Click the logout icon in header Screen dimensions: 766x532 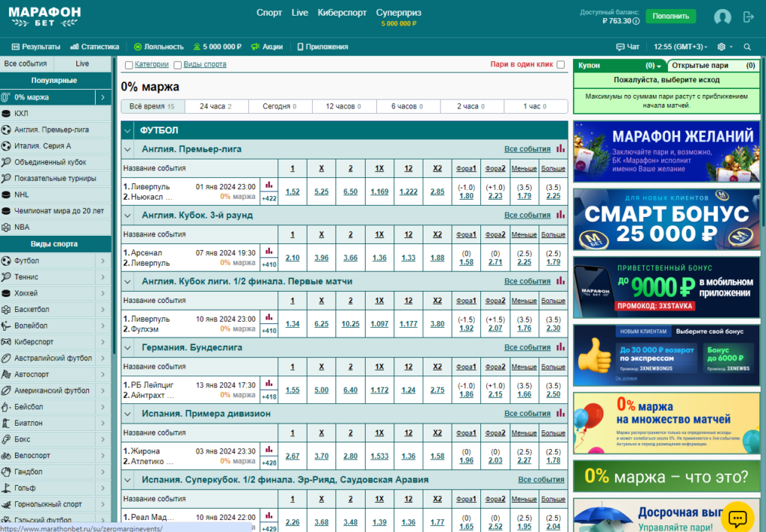748,17
